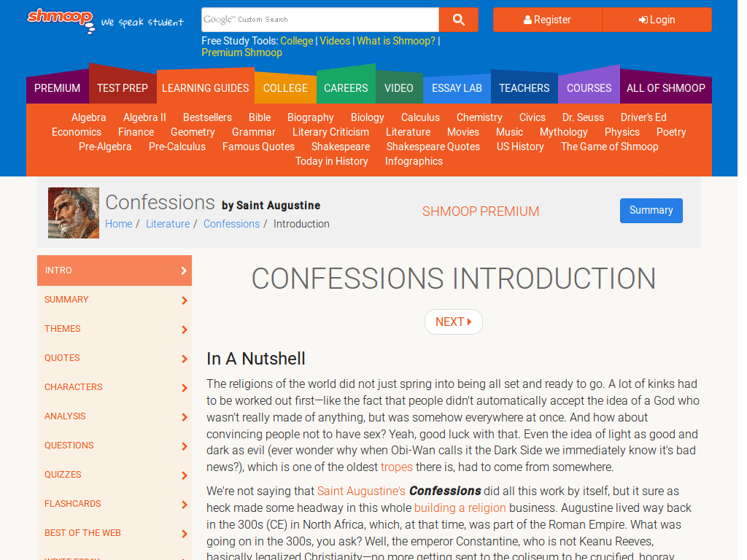The width and height of the screenshot is (747, 560).
Task: Click the Saint Augustine portrait thumbnail
Action: (74, 212)
